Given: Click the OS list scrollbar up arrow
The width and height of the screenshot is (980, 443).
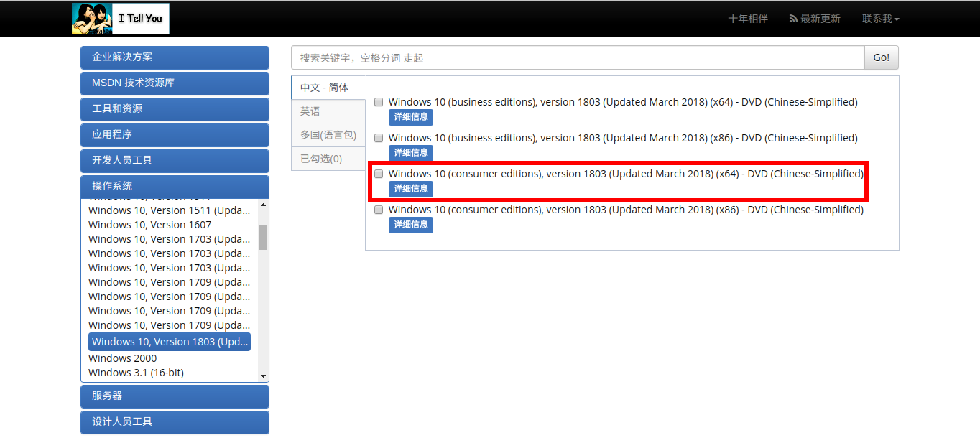Looking at the screenshot, I should point(263,205).
